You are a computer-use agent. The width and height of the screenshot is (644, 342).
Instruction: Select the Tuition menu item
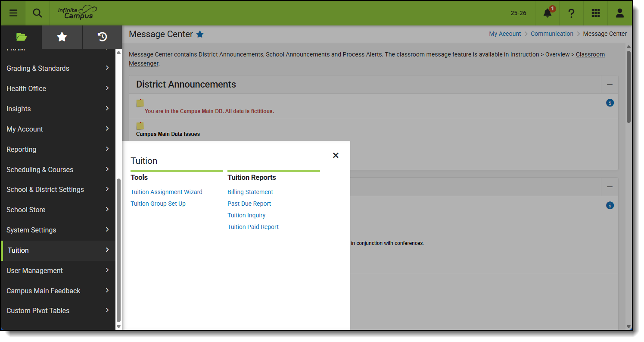(58, 250)
